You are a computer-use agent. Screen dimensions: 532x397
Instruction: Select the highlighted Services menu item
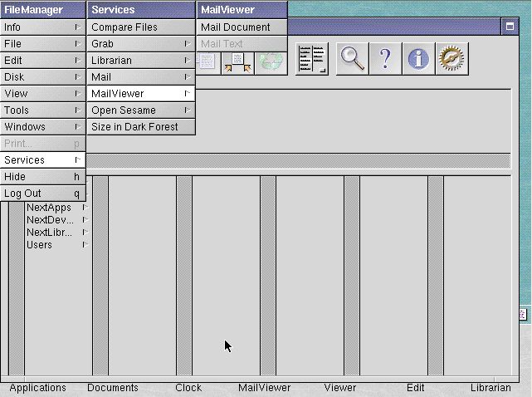pyautogui.click(x=43, y=160)
